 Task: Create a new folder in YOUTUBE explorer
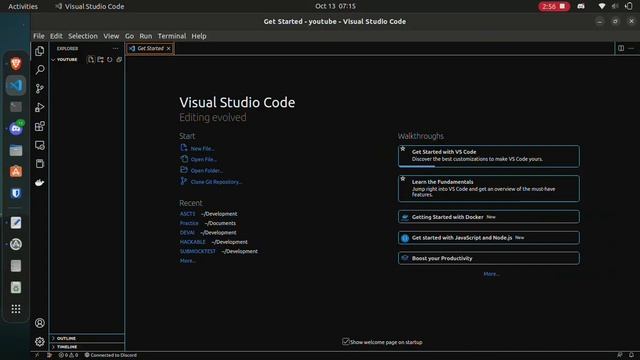coord(100,60)
